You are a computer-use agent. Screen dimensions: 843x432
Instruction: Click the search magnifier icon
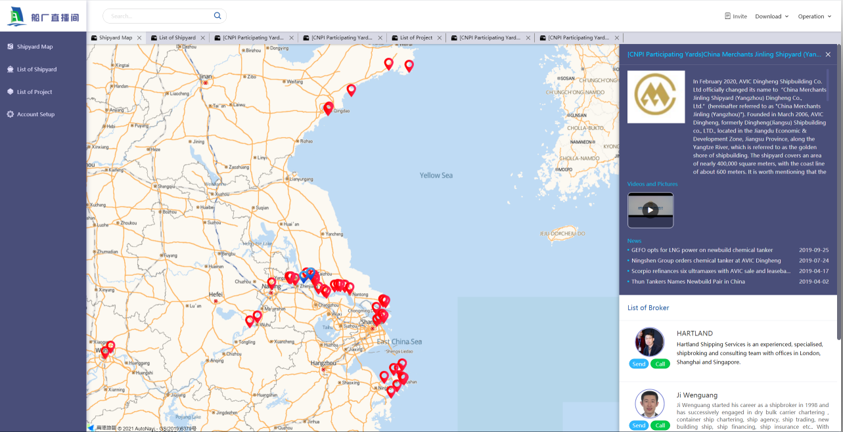point(217,16)
